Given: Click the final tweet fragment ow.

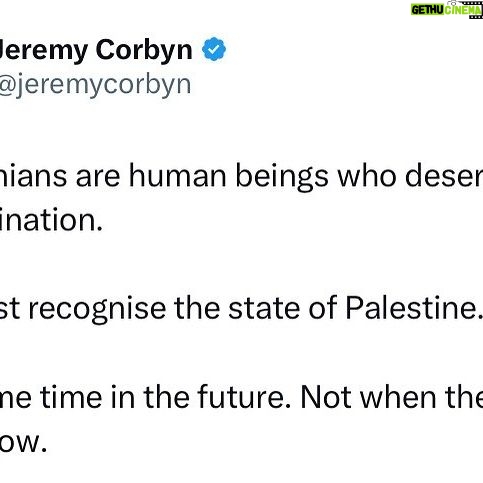Looking at the screenshot, I should coord(23,442).
